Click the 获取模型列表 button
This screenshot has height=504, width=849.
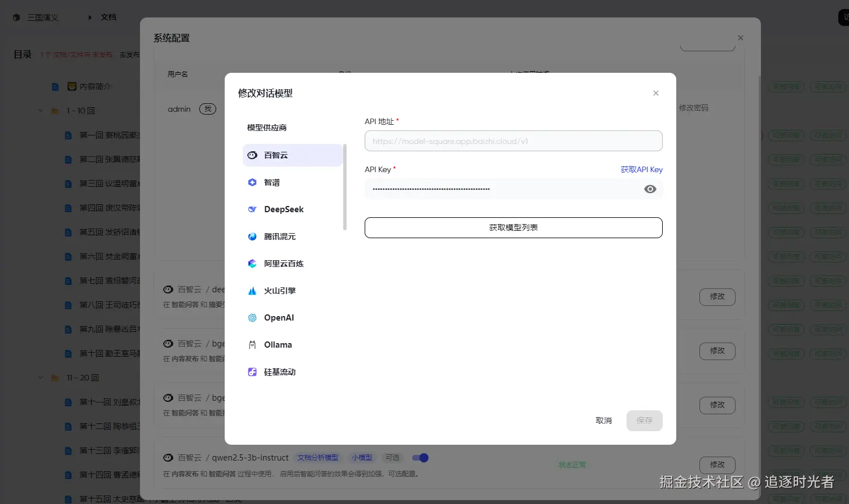[514, 227]
